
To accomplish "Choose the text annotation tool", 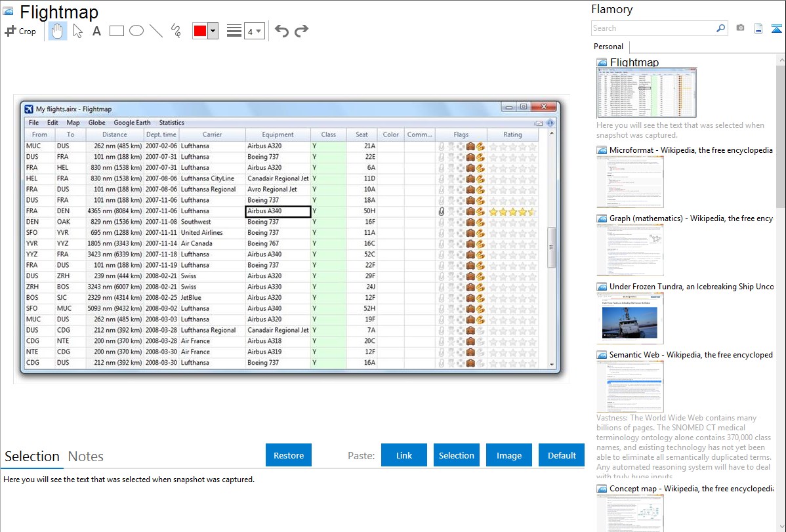I will tap(96, 31).
